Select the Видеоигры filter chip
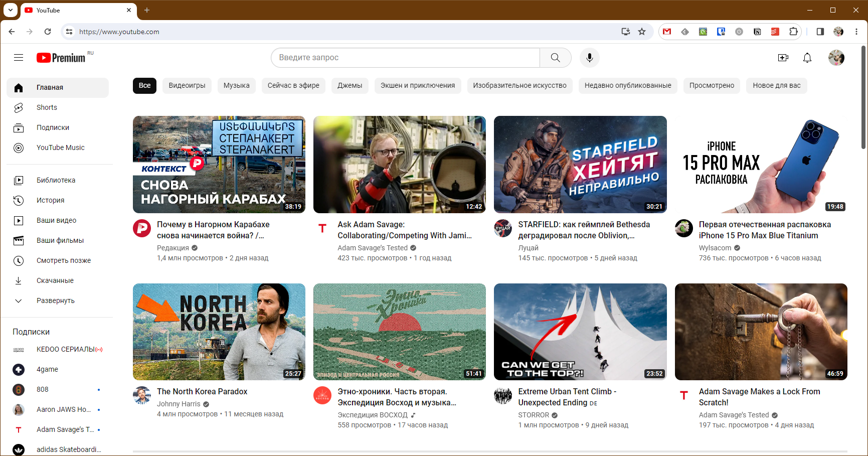The width and height of the screenshot is (868, 456). tap(187, 86)
